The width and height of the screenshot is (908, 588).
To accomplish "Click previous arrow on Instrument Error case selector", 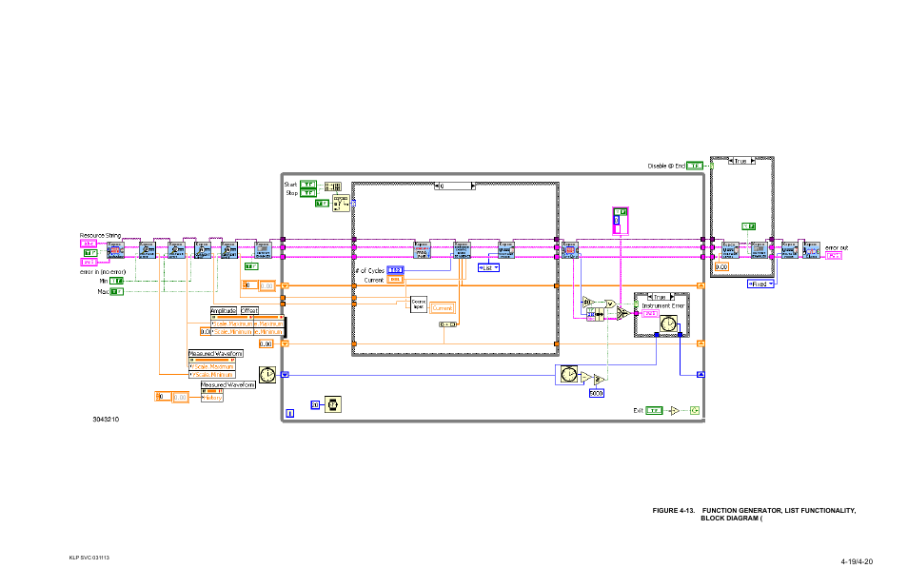I will (650, 297).
